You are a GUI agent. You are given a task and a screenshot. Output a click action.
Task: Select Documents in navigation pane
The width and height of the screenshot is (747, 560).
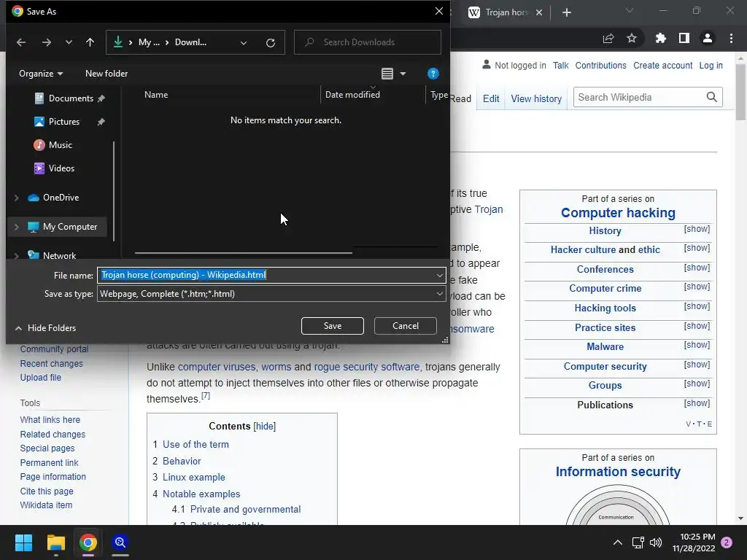tap(71, 98)
